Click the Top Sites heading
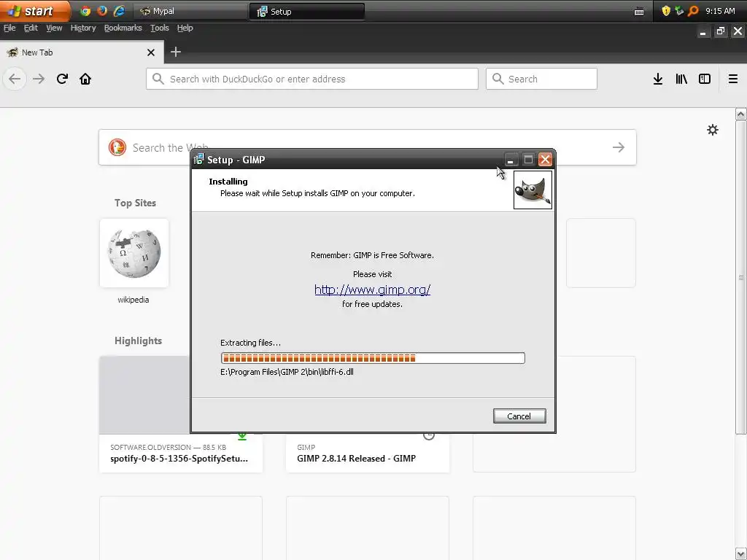 coord(135,203)
